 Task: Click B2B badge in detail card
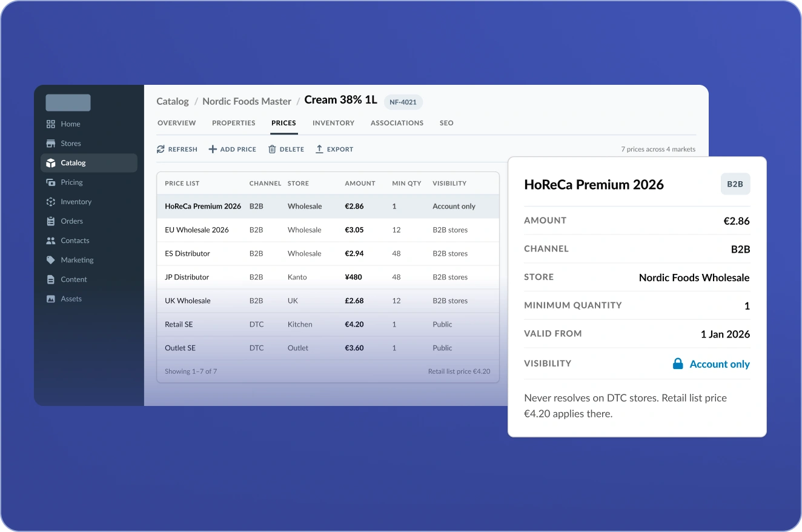(x=735, y=184)
